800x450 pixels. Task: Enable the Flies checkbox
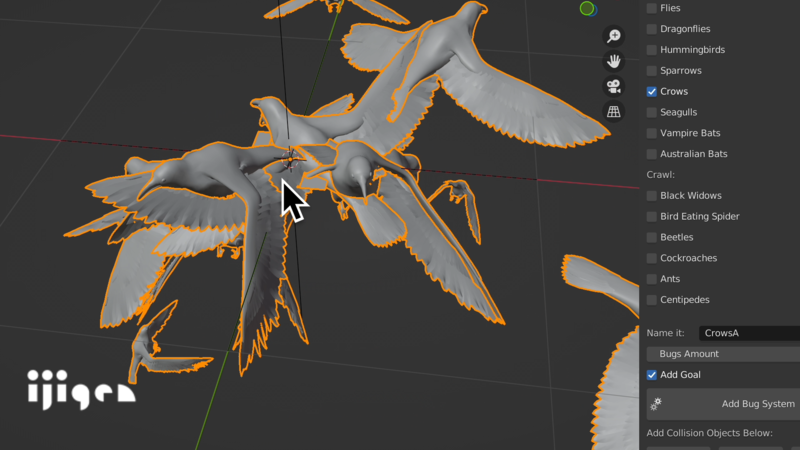coord(652,8)
